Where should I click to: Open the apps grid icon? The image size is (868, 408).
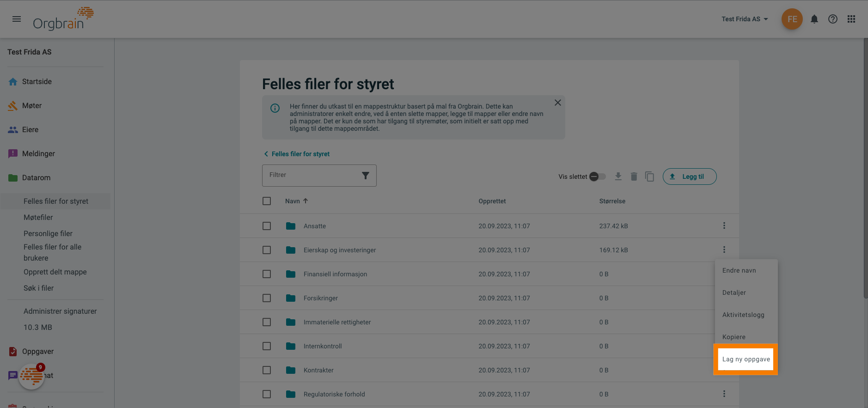click(851, 19)
